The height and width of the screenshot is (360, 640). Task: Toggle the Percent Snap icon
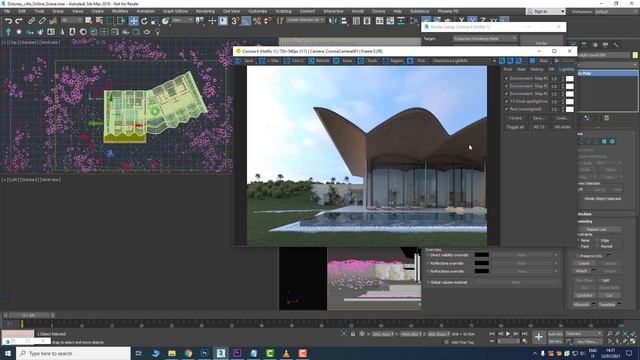click(x=257, y=20)
